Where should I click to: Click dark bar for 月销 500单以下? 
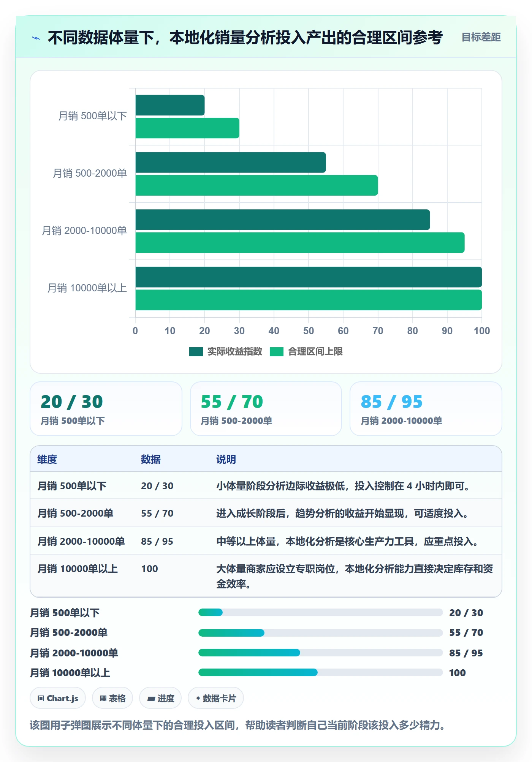(170, 105)
